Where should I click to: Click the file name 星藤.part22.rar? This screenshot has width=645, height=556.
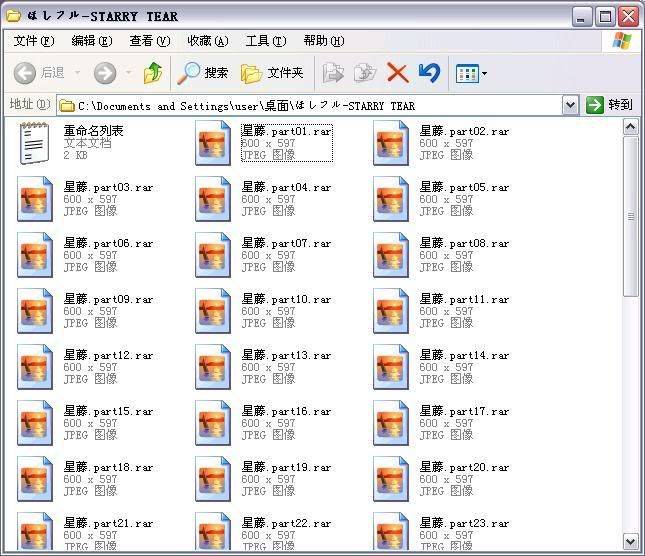click(287, 524)
